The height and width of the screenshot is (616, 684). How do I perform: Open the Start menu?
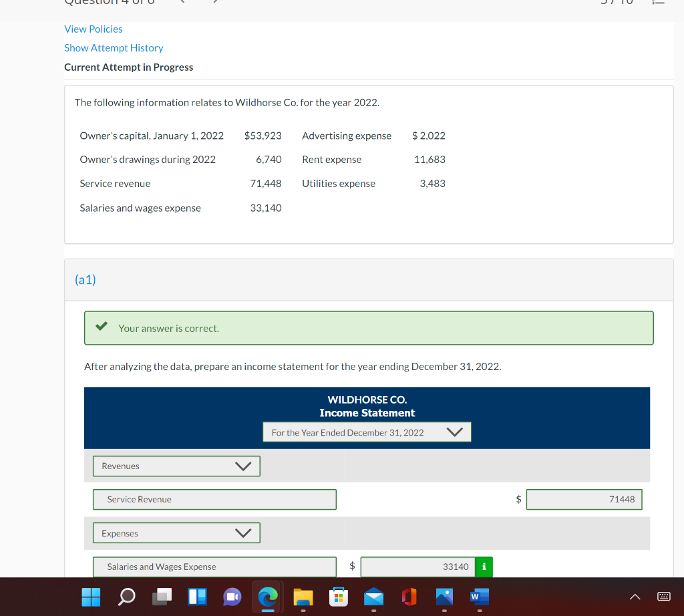[x=91, y=597]
